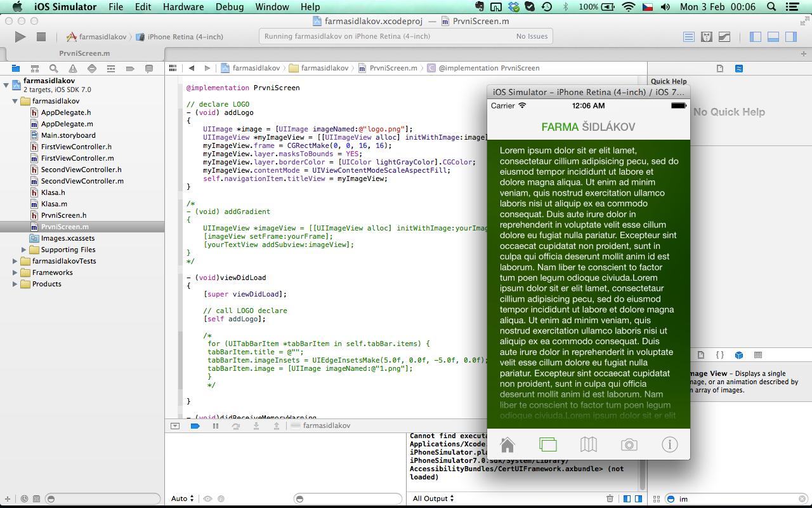The height and width of the screenshot is (508, 812).
Task: Hide the debug area with disclosure button
Action: [x=175, y=426]
